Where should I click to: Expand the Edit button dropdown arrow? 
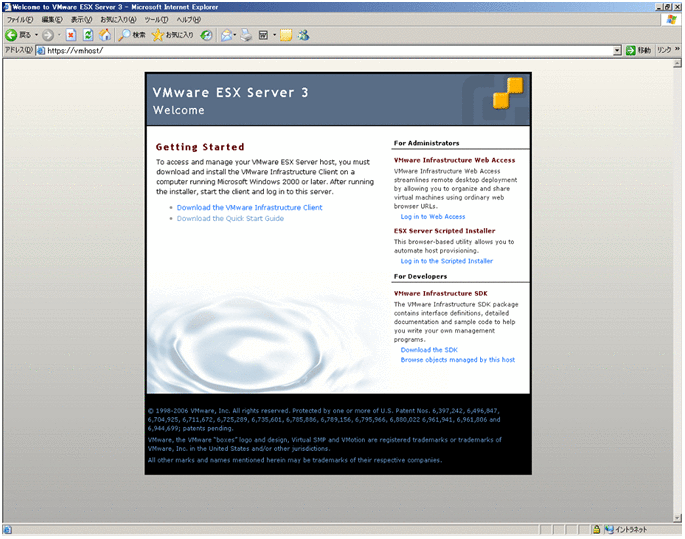click(274, 35)
